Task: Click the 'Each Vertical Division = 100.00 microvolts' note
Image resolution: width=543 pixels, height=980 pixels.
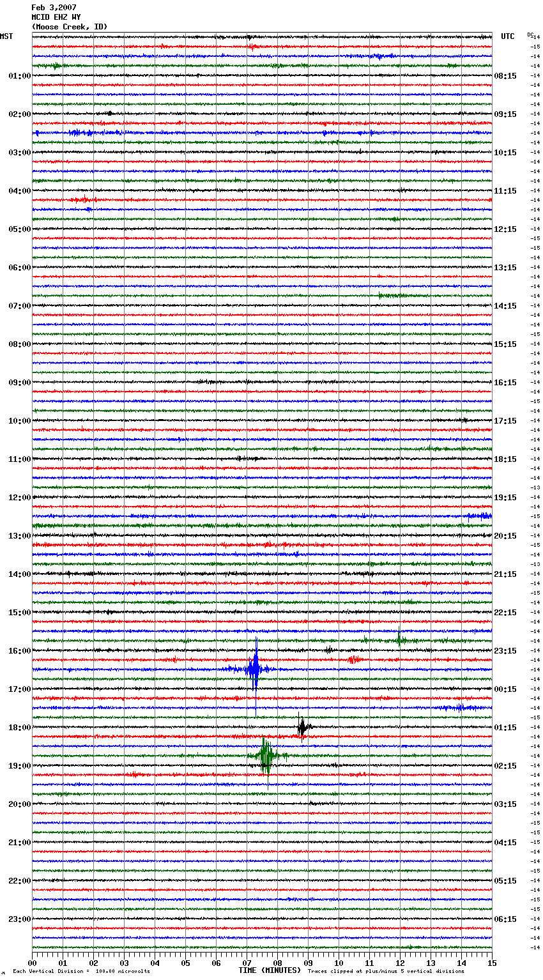Action: pos(81,972)
